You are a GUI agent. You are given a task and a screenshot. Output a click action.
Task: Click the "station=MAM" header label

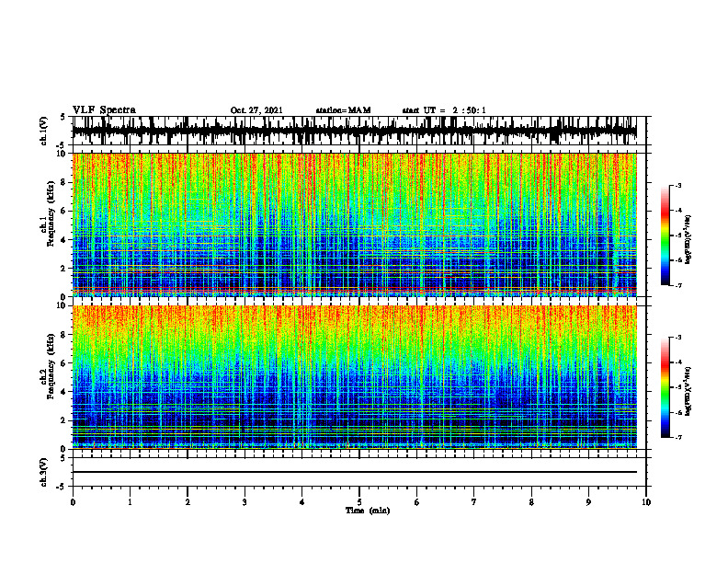pos(343,110)
